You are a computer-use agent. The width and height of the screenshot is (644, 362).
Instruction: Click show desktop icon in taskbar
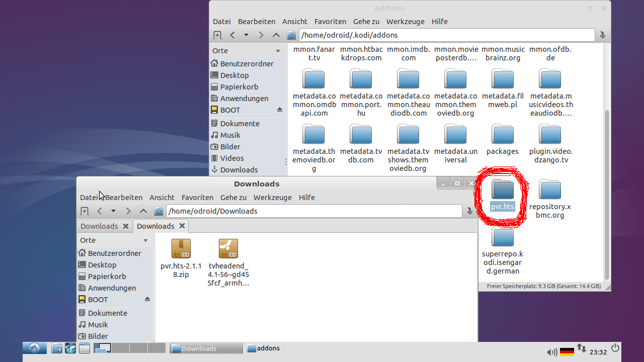point(84,348)
